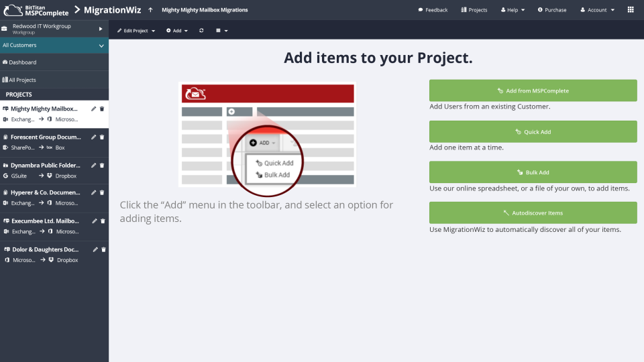Click trash icon for Dynambra Public Folder project
Viewport: 644px width, 362px height.
tap(102, 164)
